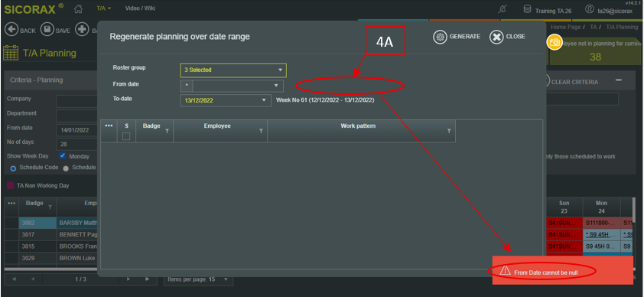644x297 pixels.
Task: Click the SAVE disk icon
Action: pos(47,30)
